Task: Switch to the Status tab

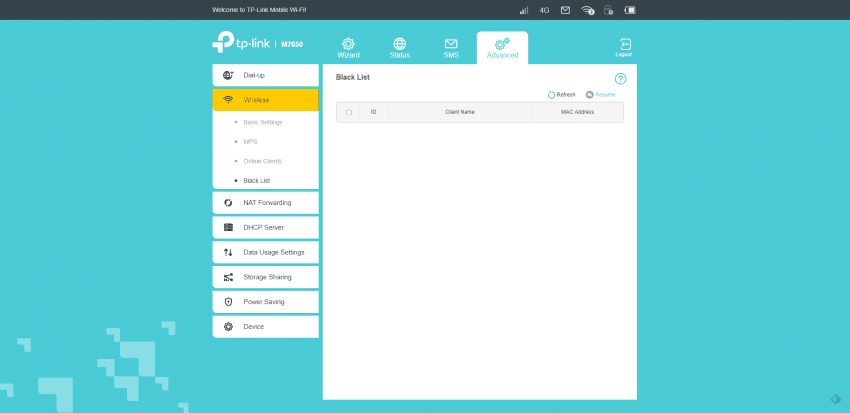Action: pyautogui.click(x=400, y=48)
